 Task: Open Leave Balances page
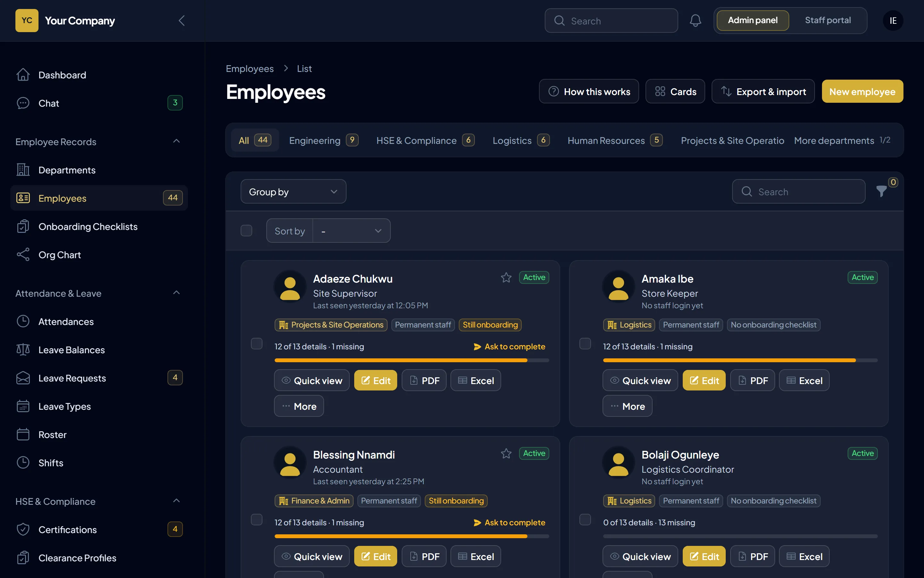[x=99, y=350]
